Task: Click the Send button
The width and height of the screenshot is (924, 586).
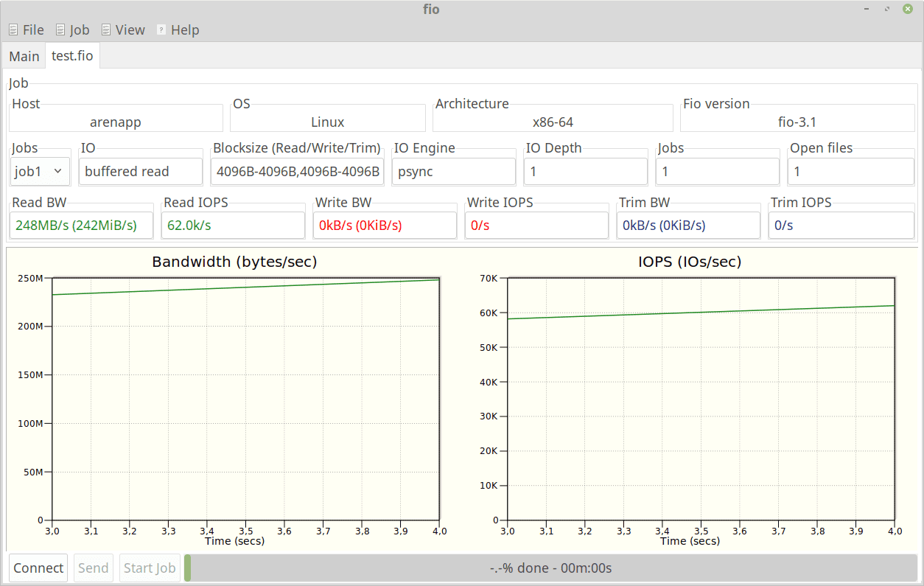Action: tap(94, 568)
